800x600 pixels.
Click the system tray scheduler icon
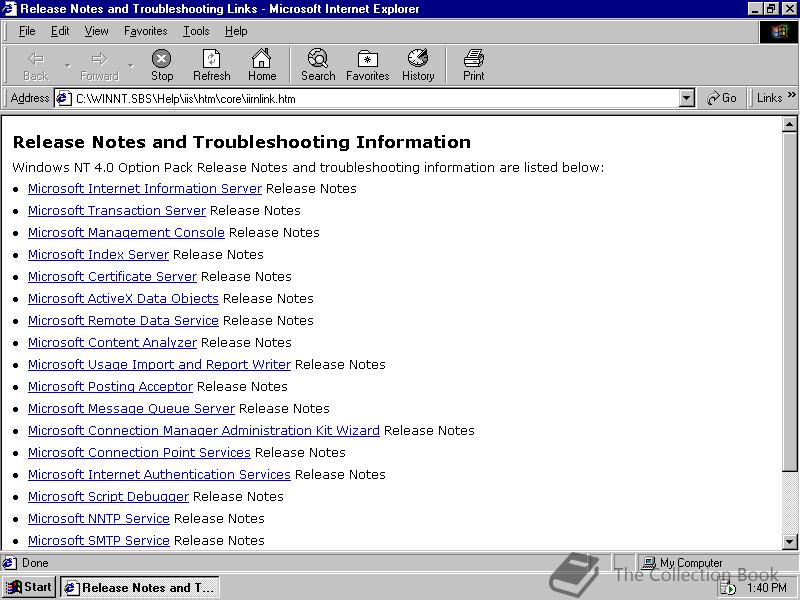pyautogui.click(x=728, y=588)
